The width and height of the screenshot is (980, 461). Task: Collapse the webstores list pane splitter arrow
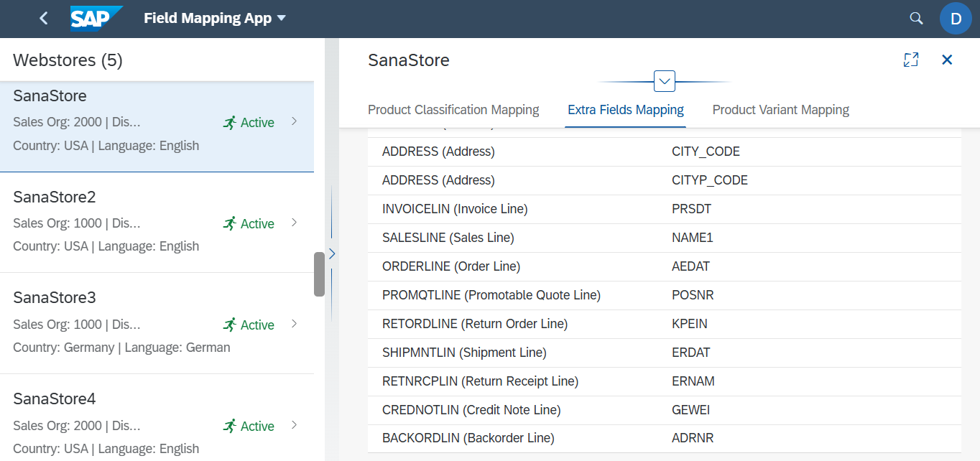point(332,253)
